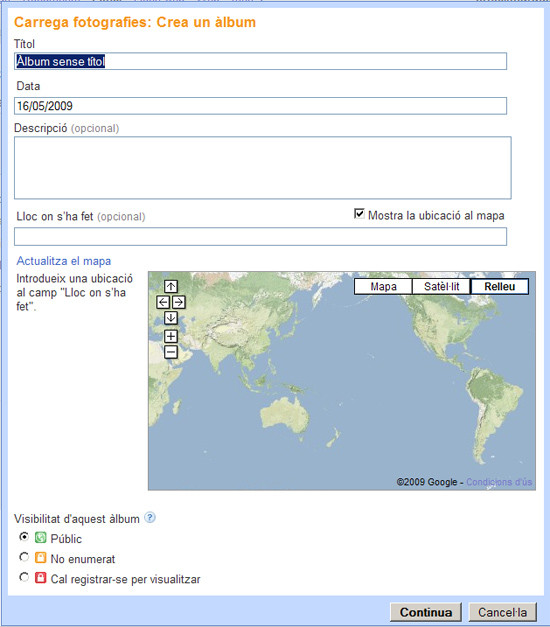Zoom out the map with minus icon
Image resolution: width=550 pixels, height=627 pixels.
[171, 352]
